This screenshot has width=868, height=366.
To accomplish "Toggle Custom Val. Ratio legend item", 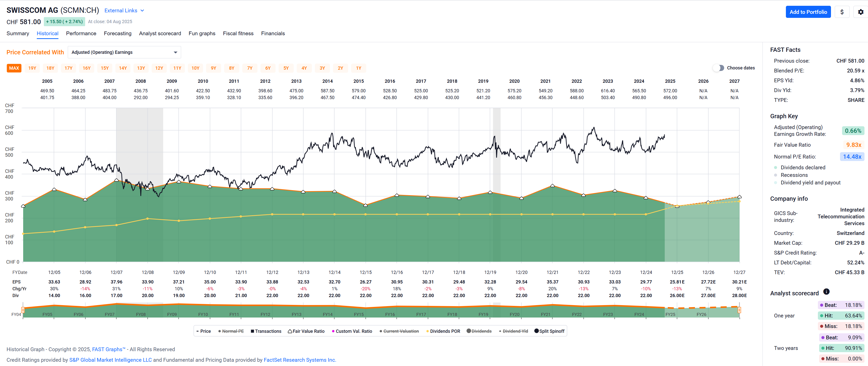I will tap(352, 331).
